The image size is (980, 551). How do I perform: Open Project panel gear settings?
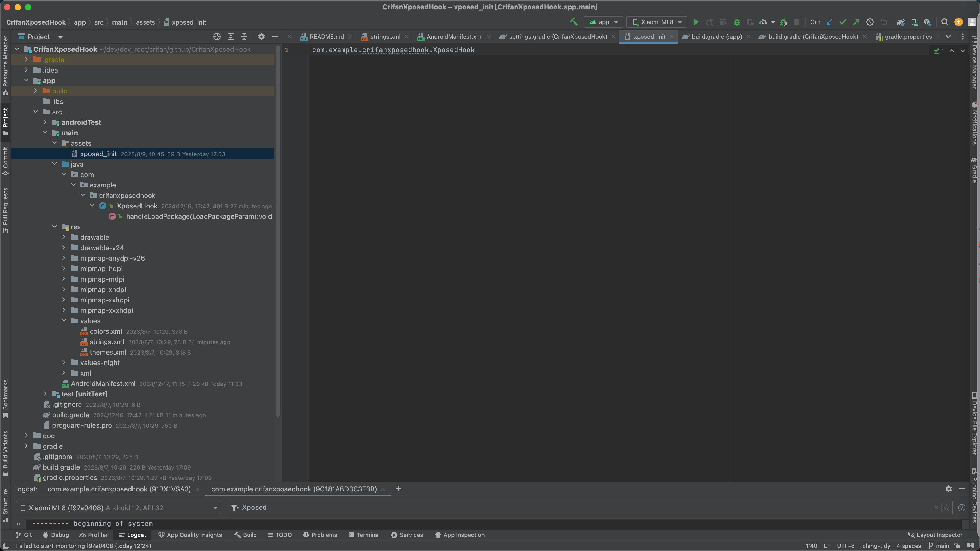pos(261,37)
